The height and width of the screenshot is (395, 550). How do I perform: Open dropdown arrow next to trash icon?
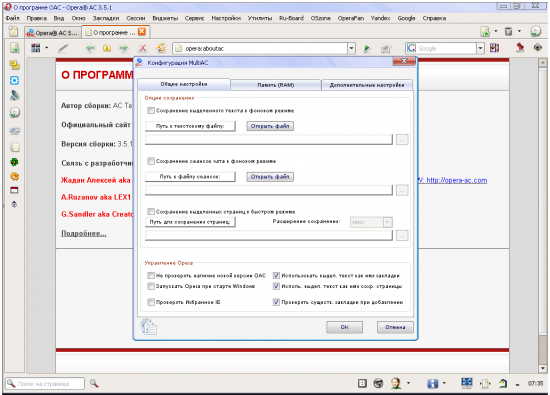(519, 31)
